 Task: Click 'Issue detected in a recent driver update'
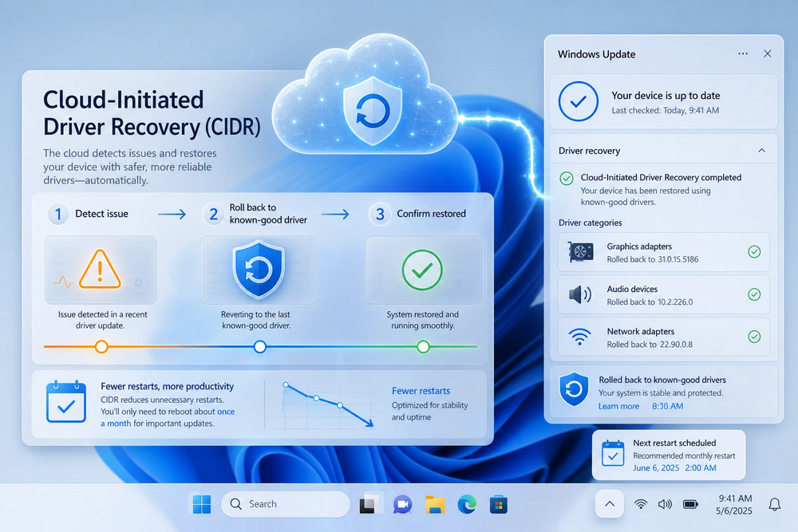click(102, 320)
